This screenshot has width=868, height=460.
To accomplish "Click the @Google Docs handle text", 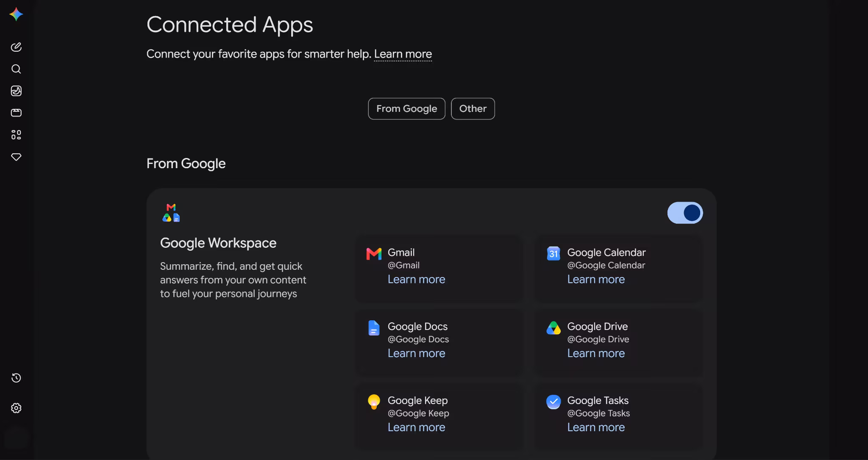I will (418, 339).
